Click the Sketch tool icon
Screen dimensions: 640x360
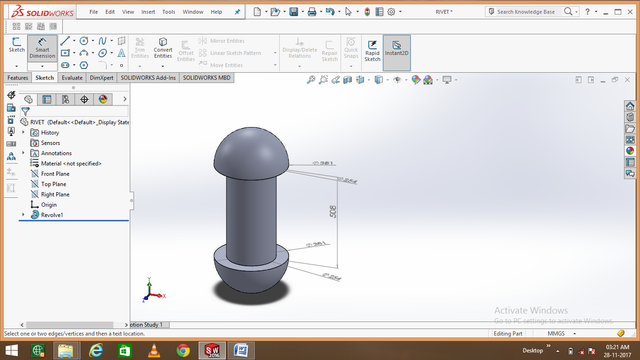pos(17,44)
